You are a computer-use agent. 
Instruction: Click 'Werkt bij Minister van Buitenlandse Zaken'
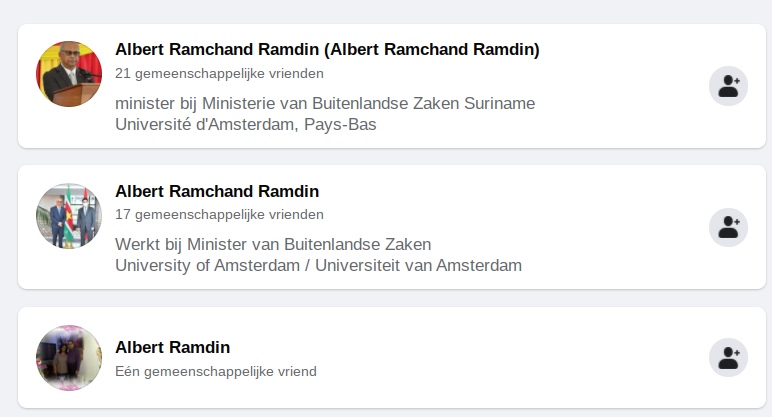click(x=273, y=244)
